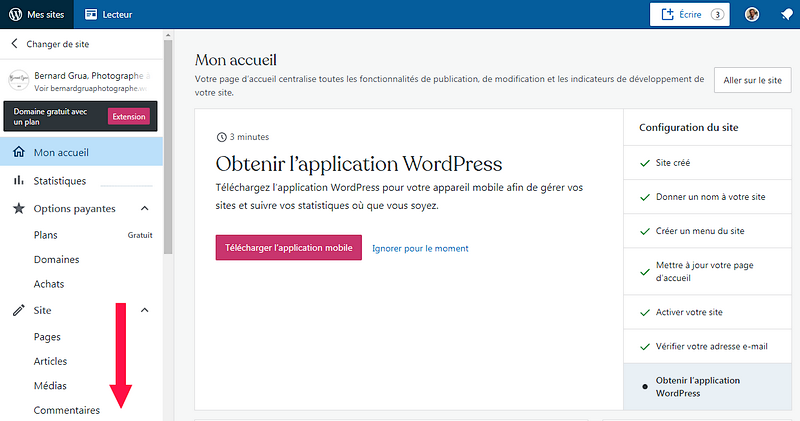Screen dimensions: 800x421
Task: Click Télécharger l'application mobile button
Action: pos(288,248)
